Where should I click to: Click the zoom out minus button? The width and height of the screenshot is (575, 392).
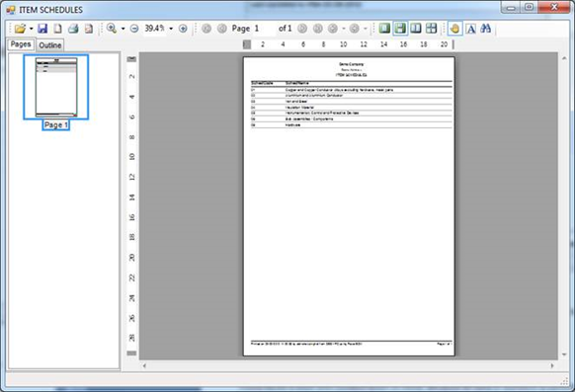coord(134,29)
